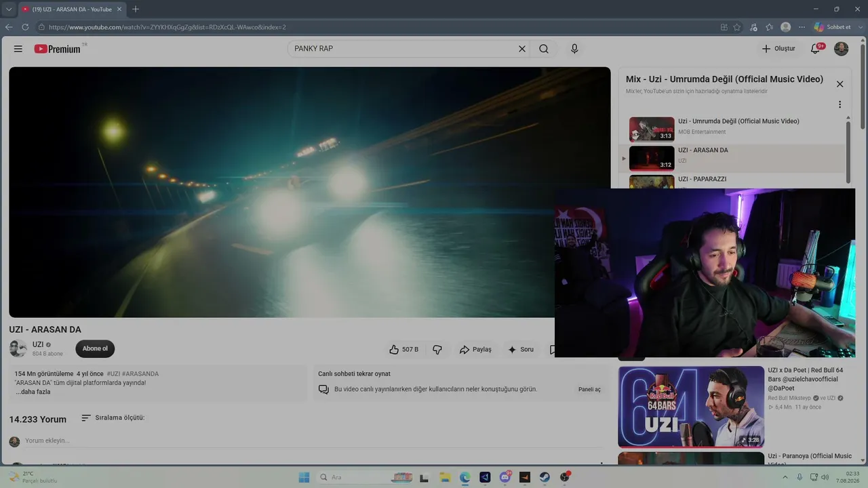Open live chat replay with Paneli aç
Screen dimensions: 868x488
[589, 390]
